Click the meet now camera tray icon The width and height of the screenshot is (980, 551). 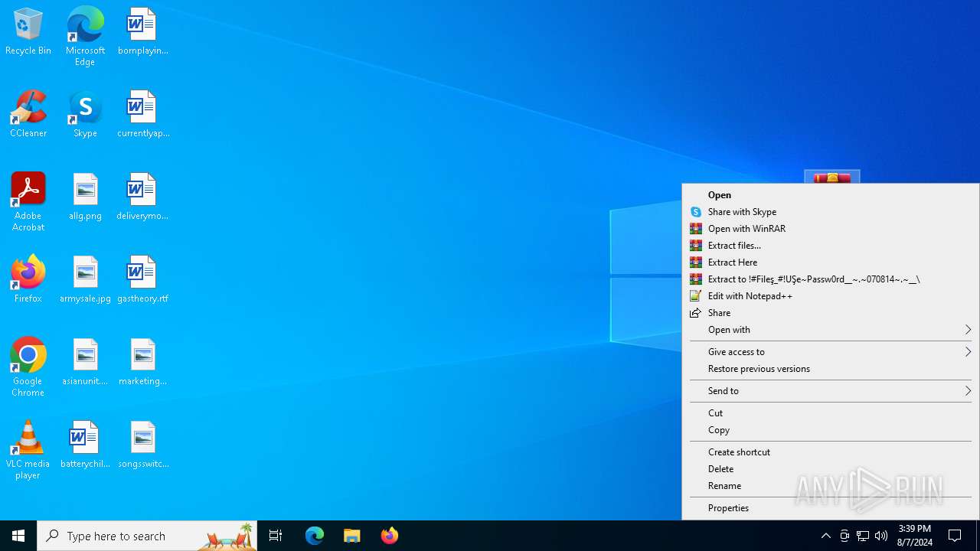[x=844, y=536]
